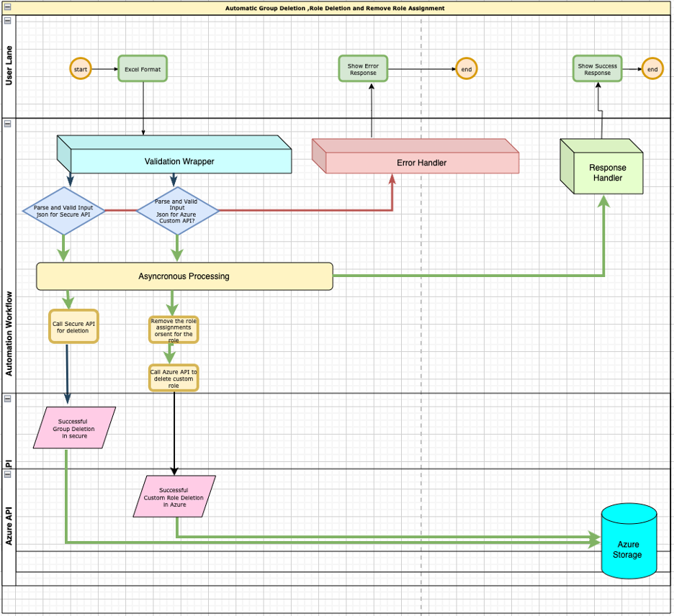This screenshot has height=616, width=674.
Task: Select the Show Error Response box
Action: coord(363,69)
